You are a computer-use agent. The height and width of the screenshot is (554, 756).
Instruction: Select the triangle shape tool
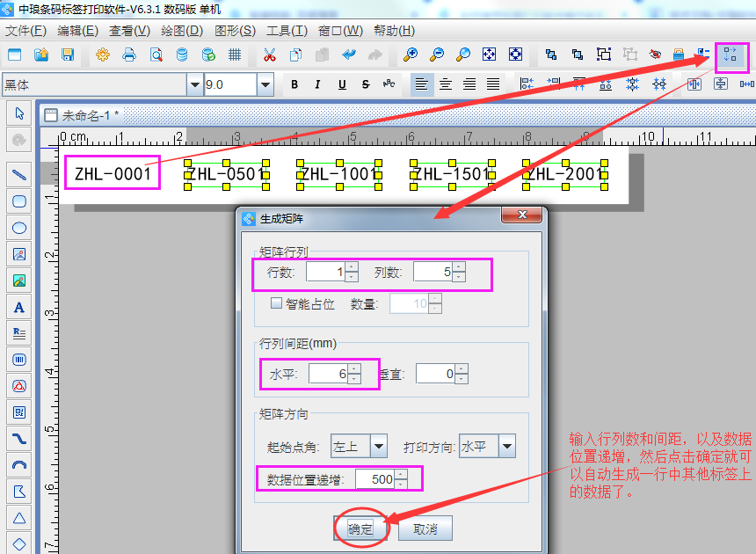18,517
